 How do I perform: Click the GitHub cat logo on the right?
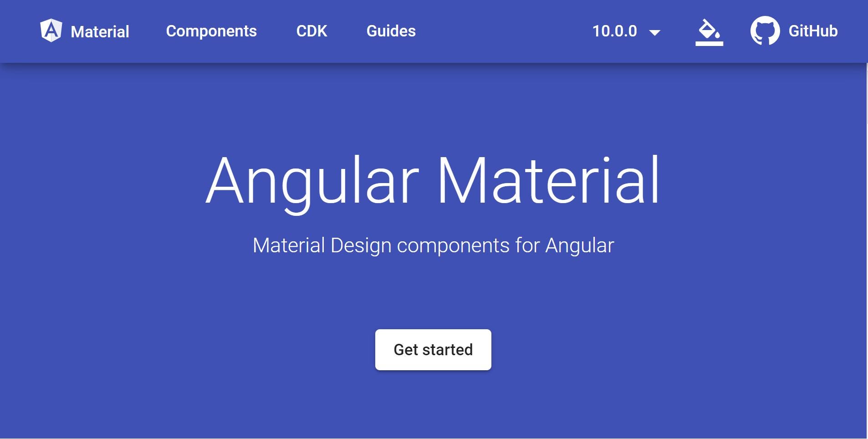pyautogui.click(x=765, y=31)
